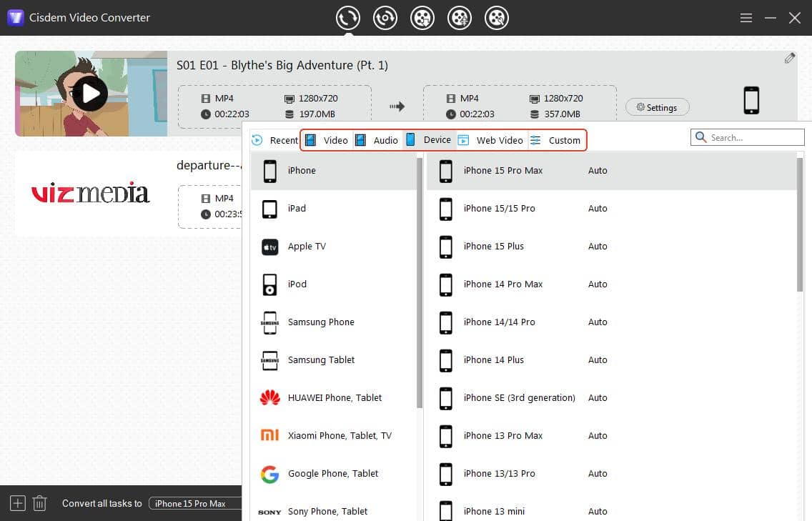Click the pencil icon to rename video
The width and height of the screenshot is (812, 521).
point(789,59)
